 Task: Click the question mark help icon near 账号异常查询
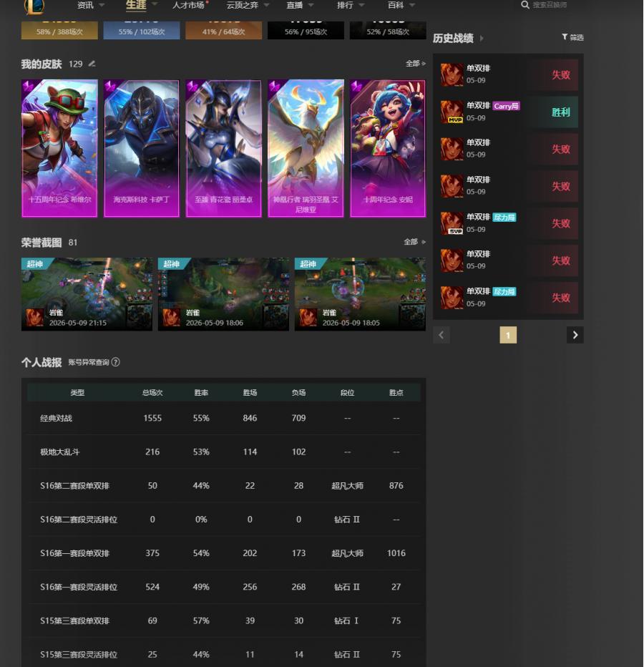point(115,362)
